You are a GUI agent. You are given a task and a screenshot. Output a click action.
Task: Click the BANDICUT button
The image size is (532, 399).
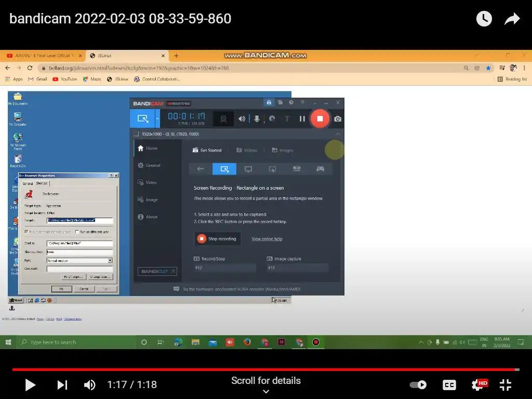(x=157, y=271)
